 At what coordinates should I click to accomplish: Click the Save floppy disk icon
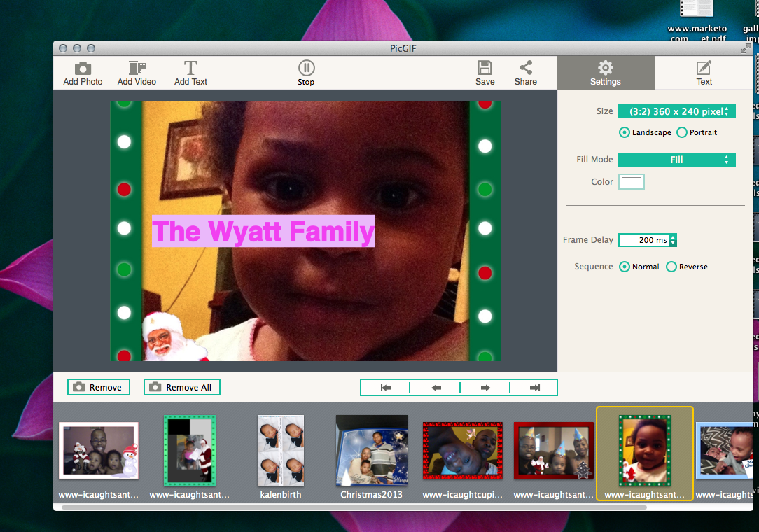pyautogui.click(x=485, y=68)
